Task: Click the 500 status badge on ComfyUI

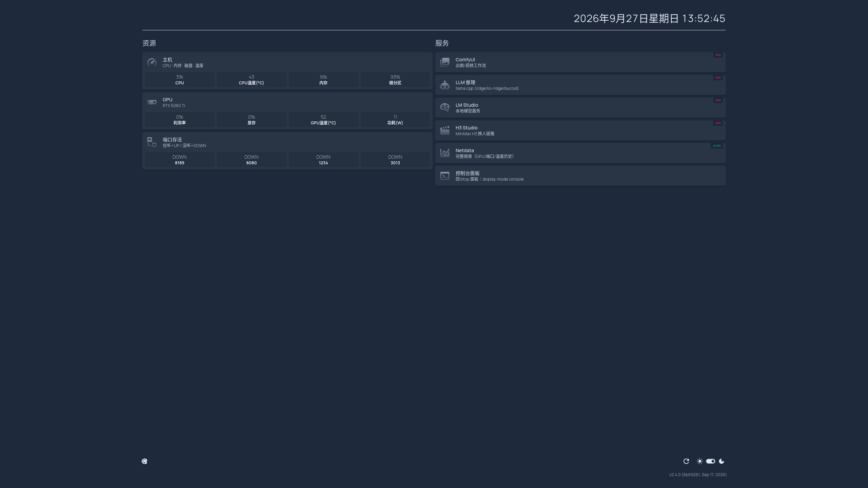Action: click(718, 55)
